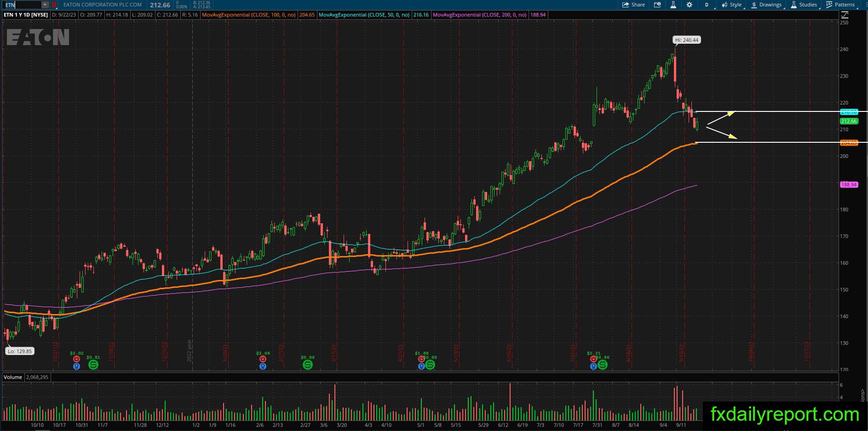Click the $0.81 dividend icon

point(93,365)
